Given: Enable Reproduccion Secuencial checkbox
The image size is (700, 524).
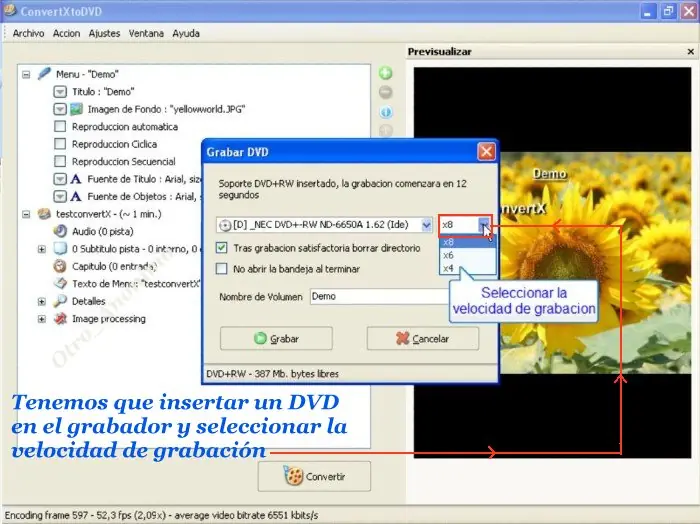Looking at the screenshot, I should [60, 161].
